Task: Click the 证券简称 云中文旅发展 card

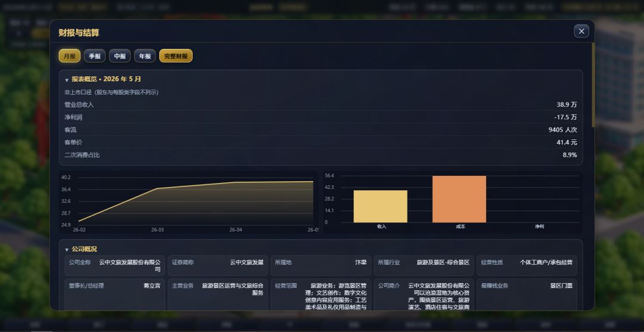Action: click(x=218, y=265)
